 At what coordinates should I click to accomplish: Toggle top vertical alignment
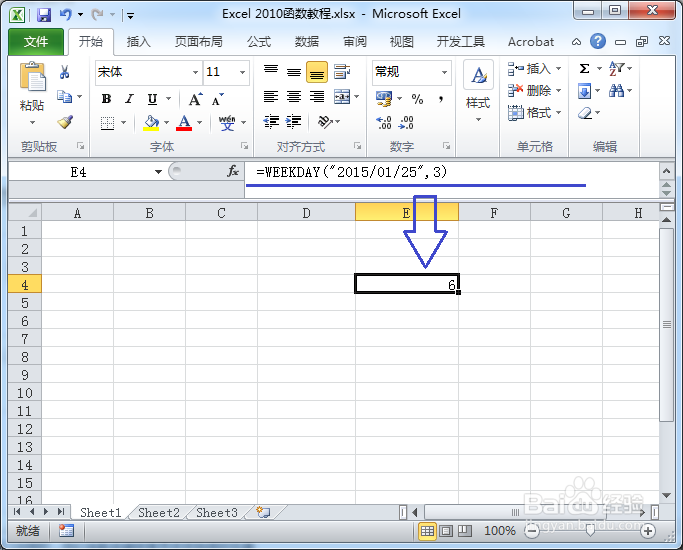[271, 71]
